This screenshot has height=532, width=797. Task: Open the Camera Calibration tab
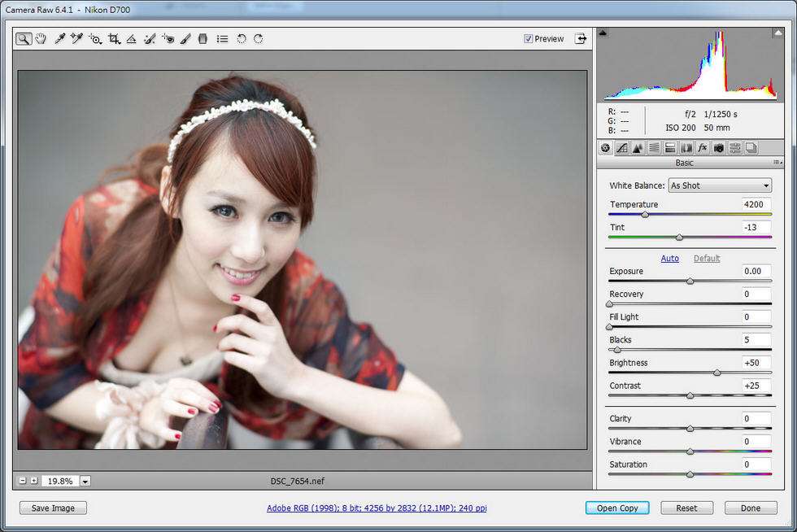pyautogui.click(x=719, y=148)
